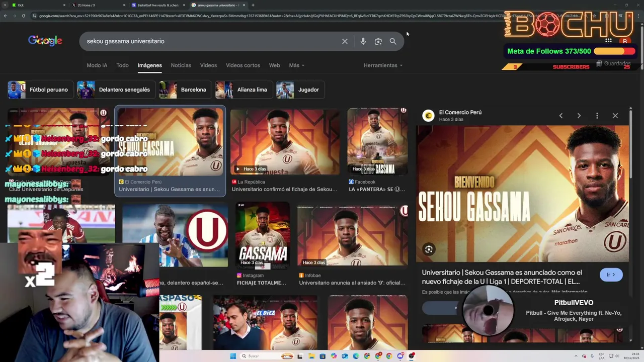Image resolution: width=644 pixels, height=362 pixels.
Task: Search by image with Google Lens icon
Action: pos(378,41)
